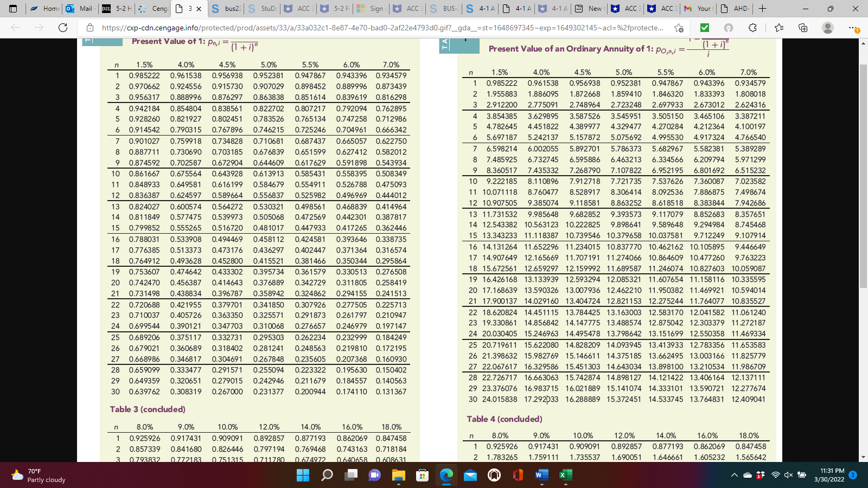
Task: Open the Extensions puzzle-piece menu
Action: 752,28
